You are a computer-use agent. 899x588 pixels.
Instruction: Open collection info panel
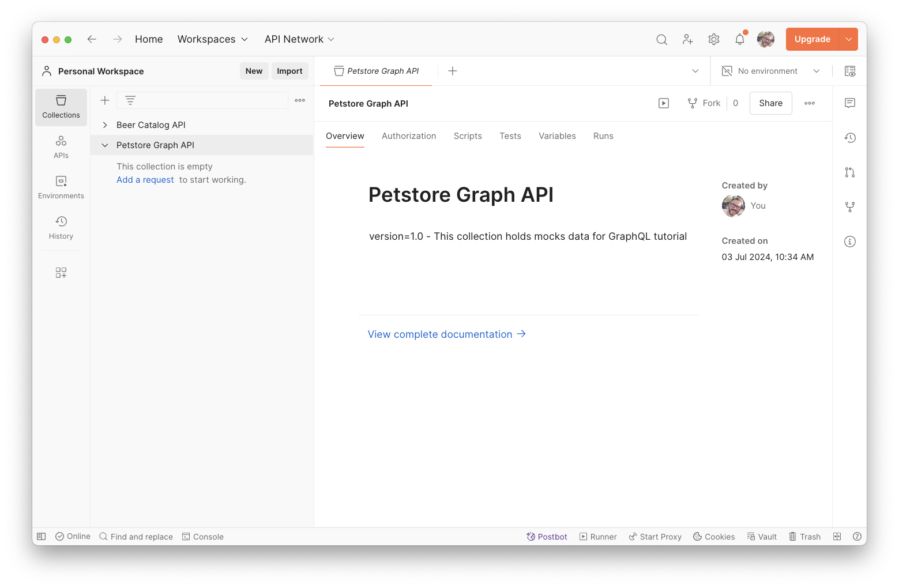coord(849,241)
